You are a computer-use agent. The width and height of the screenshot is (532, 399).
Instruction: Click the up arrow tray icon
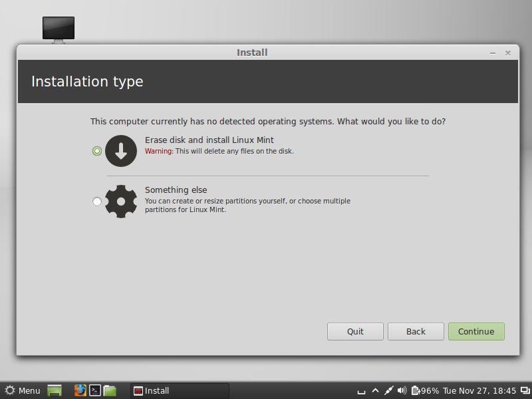tap(375, 391)
